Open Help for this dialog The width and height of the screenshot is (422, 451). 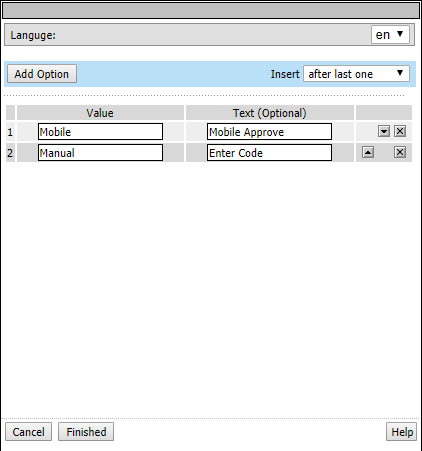click(x=402, y=432)
